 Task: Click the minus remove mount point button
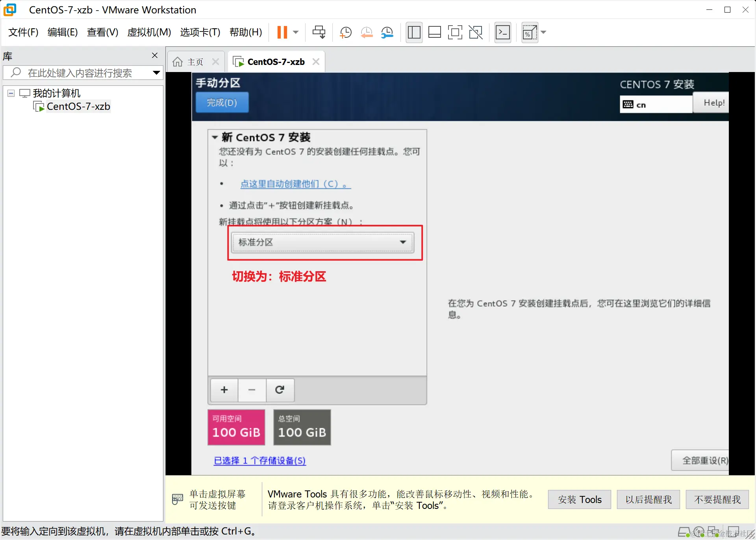pos(252,390)
